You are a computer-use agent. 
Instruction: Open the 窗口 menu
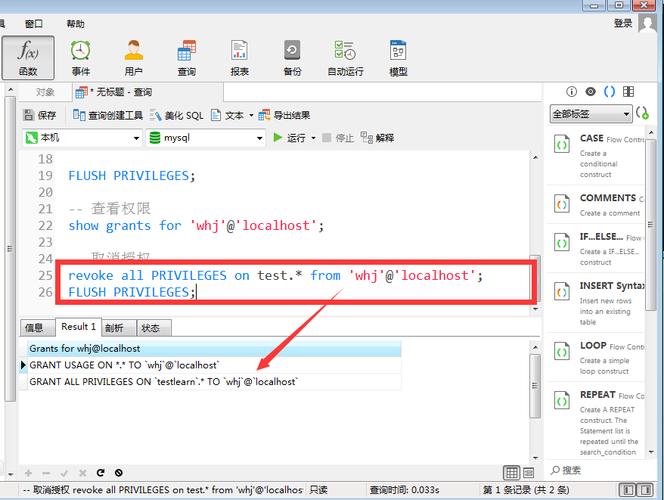34,24
